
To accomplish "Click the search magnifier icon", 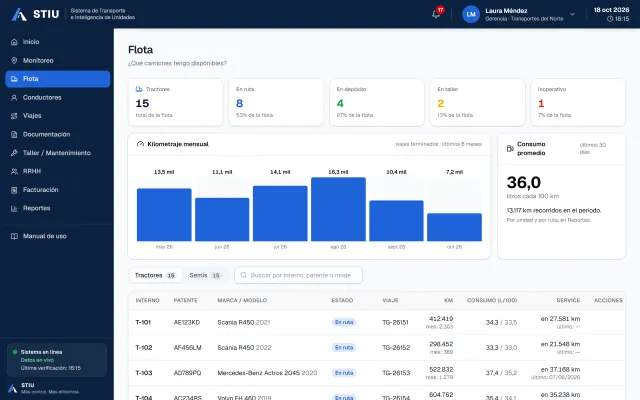I will pos(244,275).
